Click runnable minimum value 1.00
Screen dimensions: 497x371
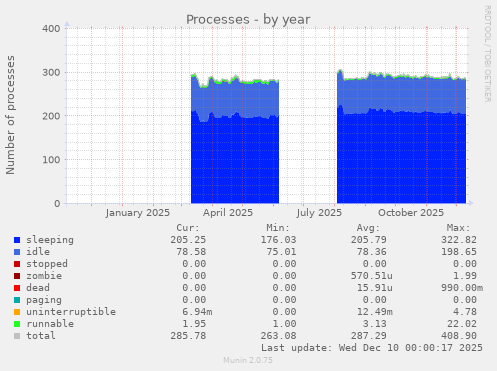click(x=284, y=324)
